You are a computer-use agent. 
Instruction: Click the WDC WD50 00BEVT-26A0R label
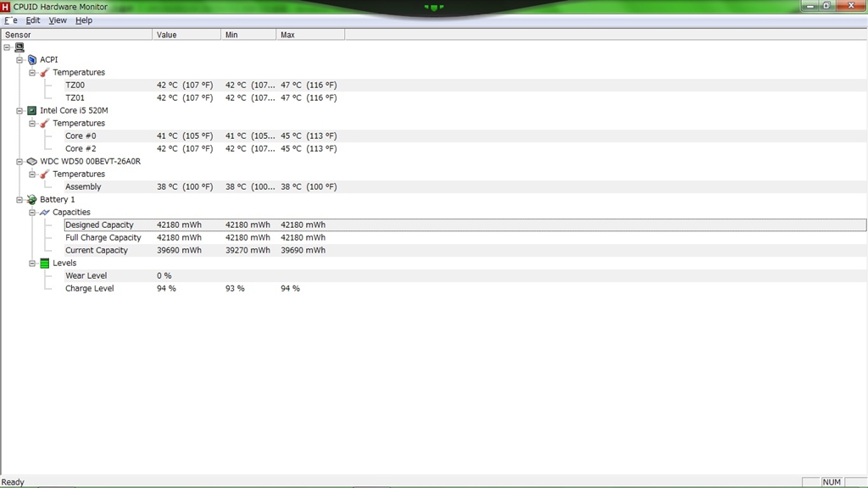(90, 162)
